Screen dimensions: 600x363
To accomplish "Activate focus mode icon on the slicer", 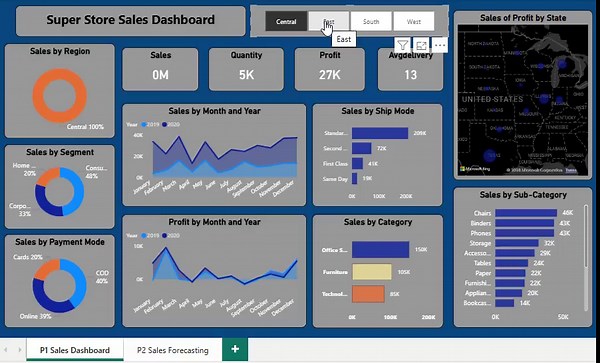I will pyautogui.click(x=421, y=46).
